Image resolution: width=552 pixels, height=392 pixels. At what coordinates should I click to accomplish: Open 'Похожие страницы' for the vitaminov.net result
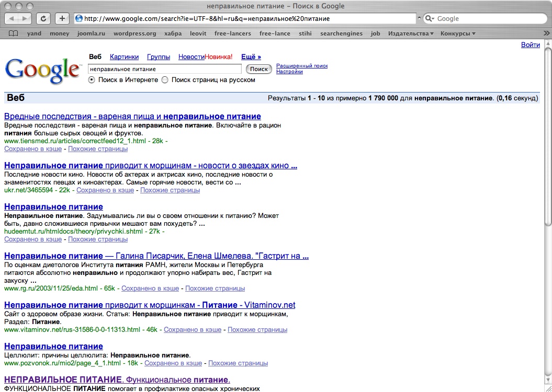(x=257, y=330)
